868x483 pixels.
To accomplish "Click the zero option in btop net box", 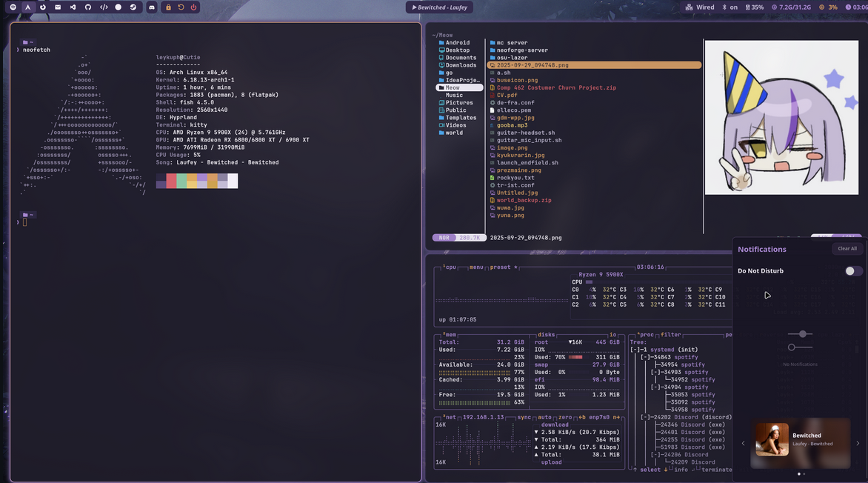I will tap(564, 417).
